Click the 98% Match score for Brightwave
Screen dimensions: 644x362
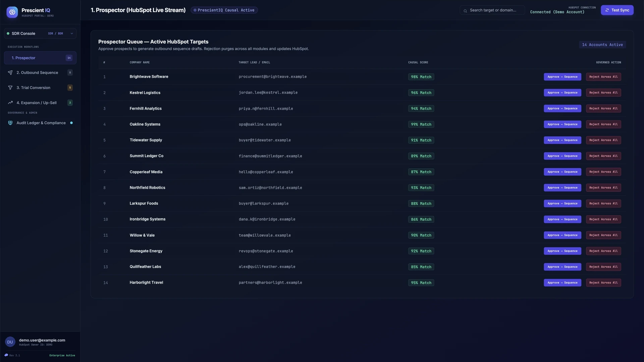click(x=421, y=77)
